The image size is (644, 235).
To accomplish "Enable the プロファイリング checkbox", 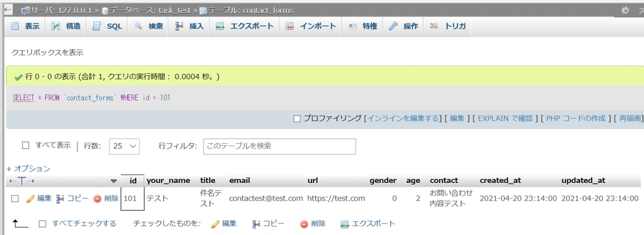I will [x=297, y=118].
